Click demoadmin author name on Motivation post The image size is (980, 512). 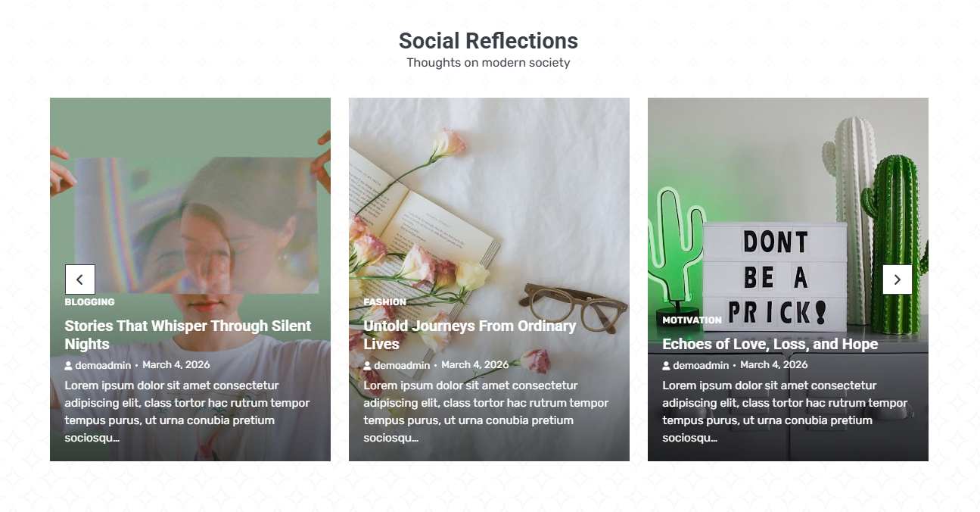coord(701,366)
